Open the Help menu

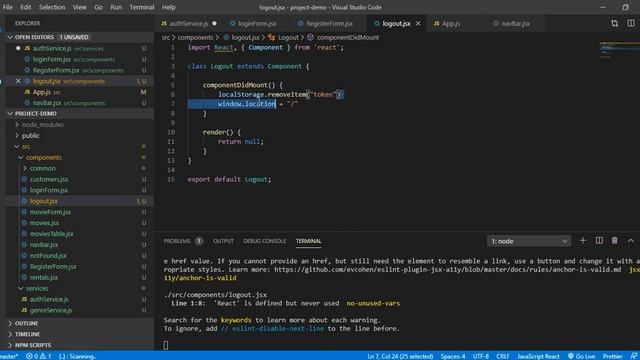[169, 7]
